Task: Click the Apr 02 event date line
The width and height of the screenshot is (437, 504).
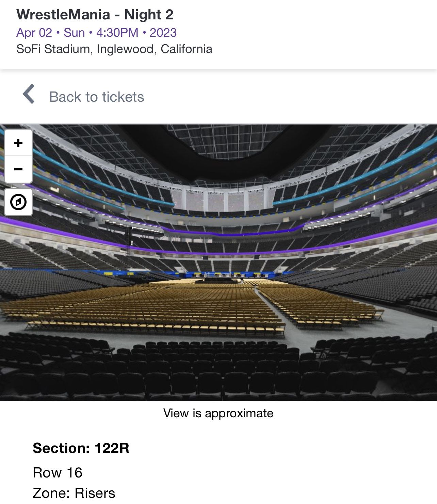Action: (96, 32)
